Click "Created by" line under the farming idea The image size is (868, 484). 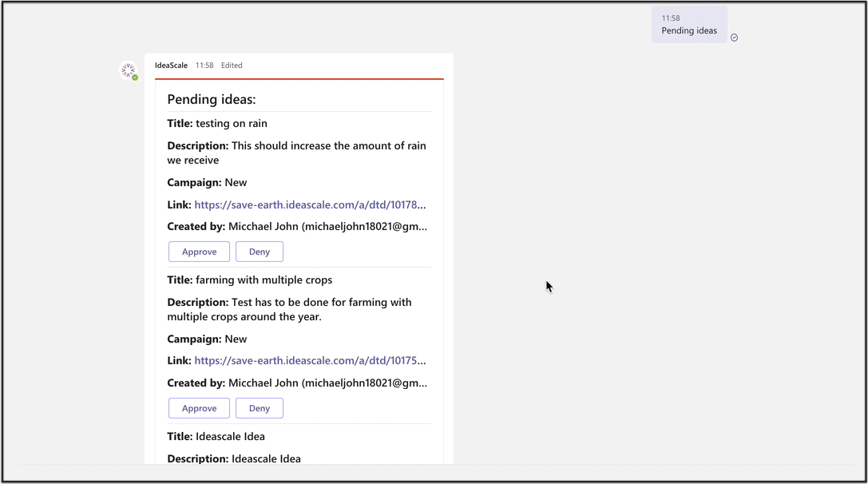point(297,383)
